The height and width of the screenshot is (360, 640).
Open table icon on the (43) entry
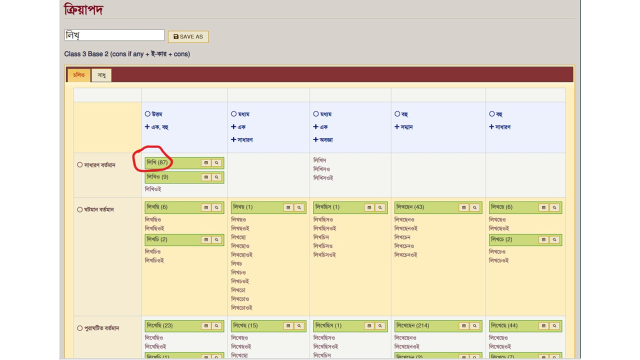464,207
